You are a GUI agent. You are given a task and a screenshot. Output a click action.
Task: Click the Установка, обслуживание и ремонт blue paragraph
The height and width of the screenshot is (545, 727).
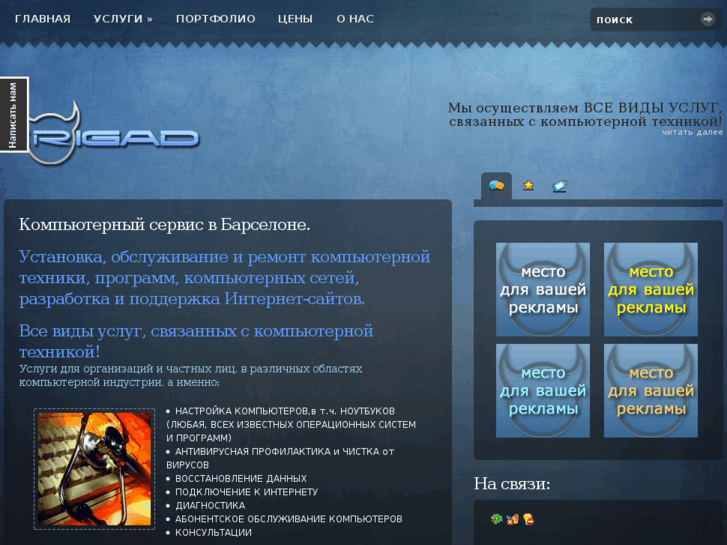click(225, 278)
